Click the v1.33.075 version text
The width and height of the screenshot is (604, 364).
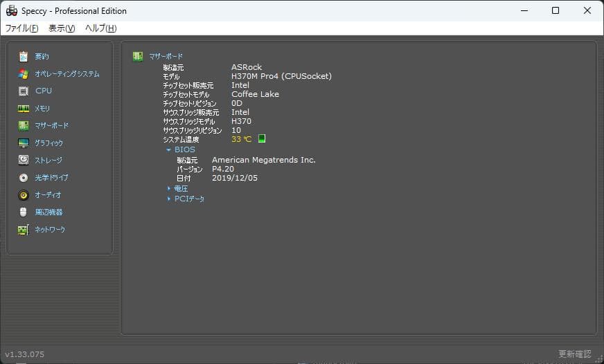25,354
